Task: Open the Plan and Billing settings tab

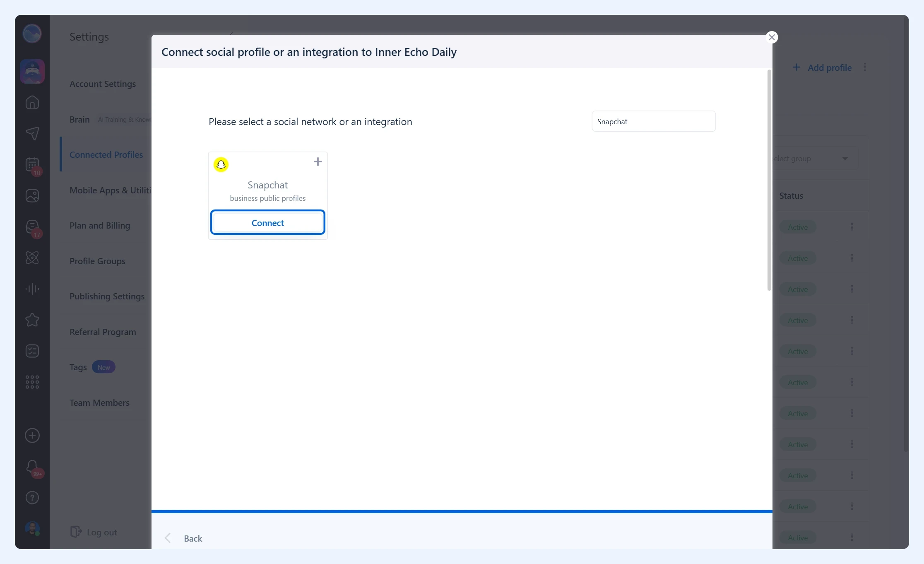Action: [100, 226]
